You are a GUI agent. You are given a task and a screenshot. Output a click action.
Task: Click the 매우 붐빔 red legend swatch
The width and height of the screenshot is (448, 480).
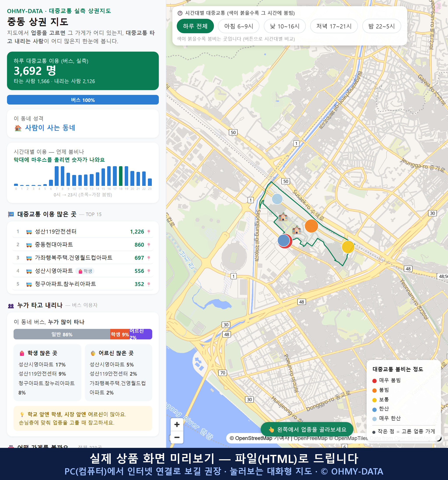click(x=374, y=381)
